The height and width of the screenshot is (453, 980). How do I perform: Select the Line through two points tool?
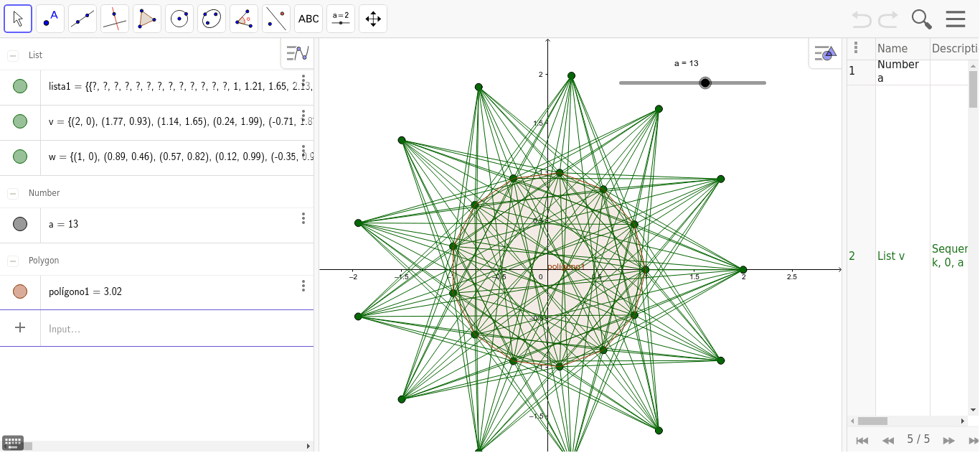(x=83, y=19)
